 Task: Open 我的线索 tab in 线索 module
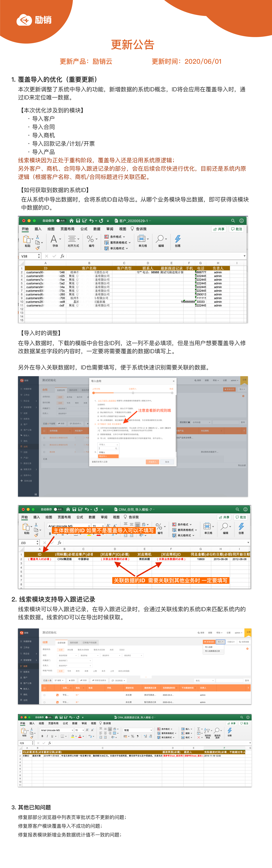(x=74, y=643)
